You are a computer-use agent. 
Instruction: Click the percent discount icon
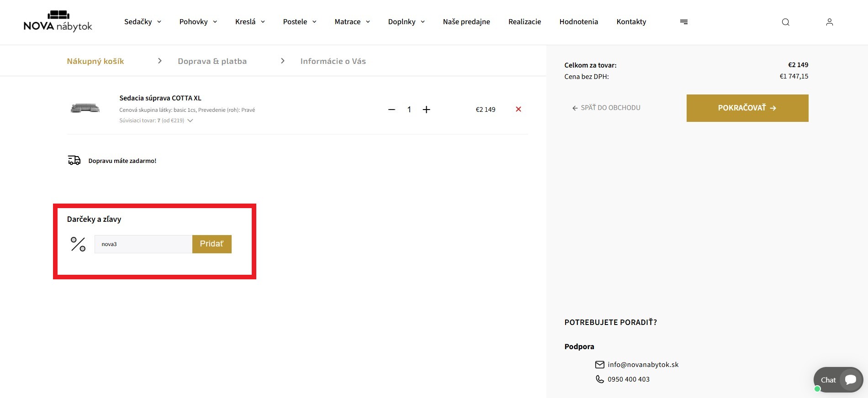(78, 244)
